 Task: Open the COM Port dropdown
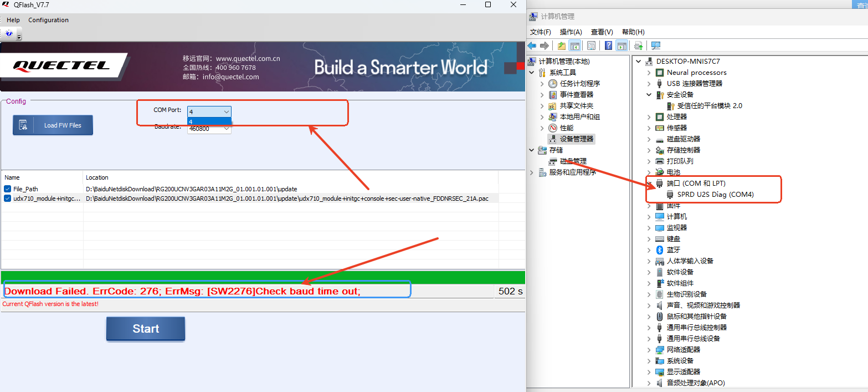pos(209,111)
